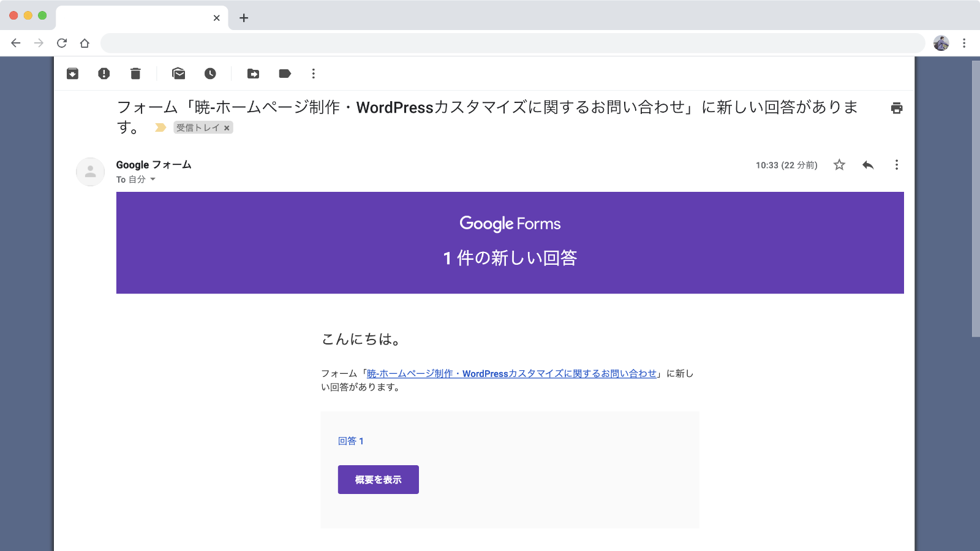Click the Google フォーム sender name

click(154, 165)
